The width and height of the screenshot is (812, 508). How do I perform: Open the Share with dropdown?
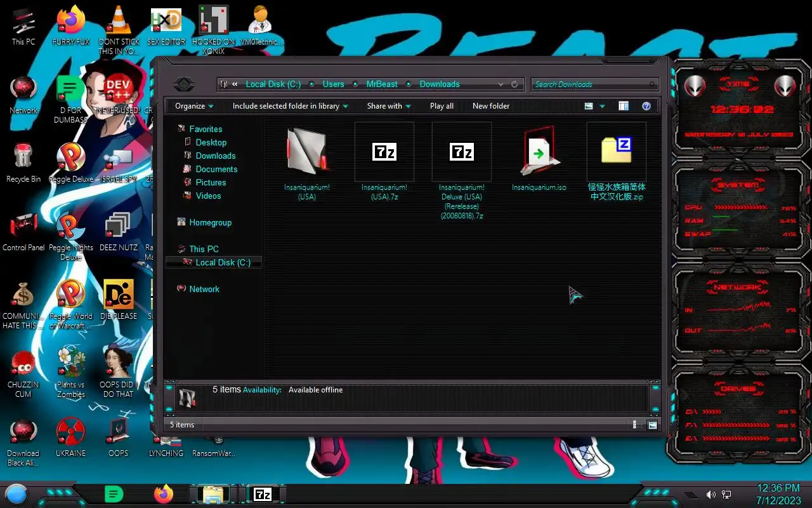tap(389, 106)
